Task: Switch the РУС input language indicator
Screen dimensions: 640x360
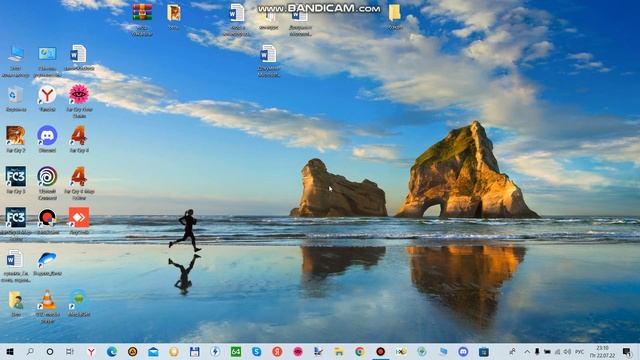Action: pos(579,351)
